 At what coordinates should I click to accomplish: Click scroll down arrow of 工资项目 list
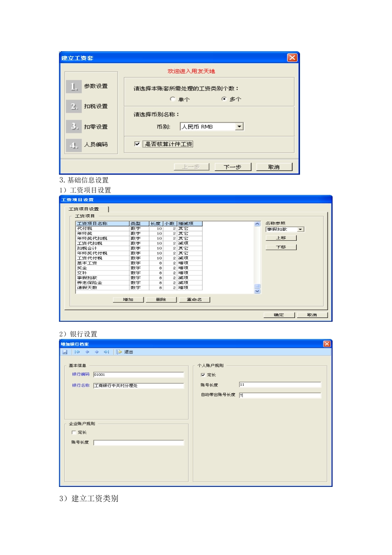click(x=257, y=291)
